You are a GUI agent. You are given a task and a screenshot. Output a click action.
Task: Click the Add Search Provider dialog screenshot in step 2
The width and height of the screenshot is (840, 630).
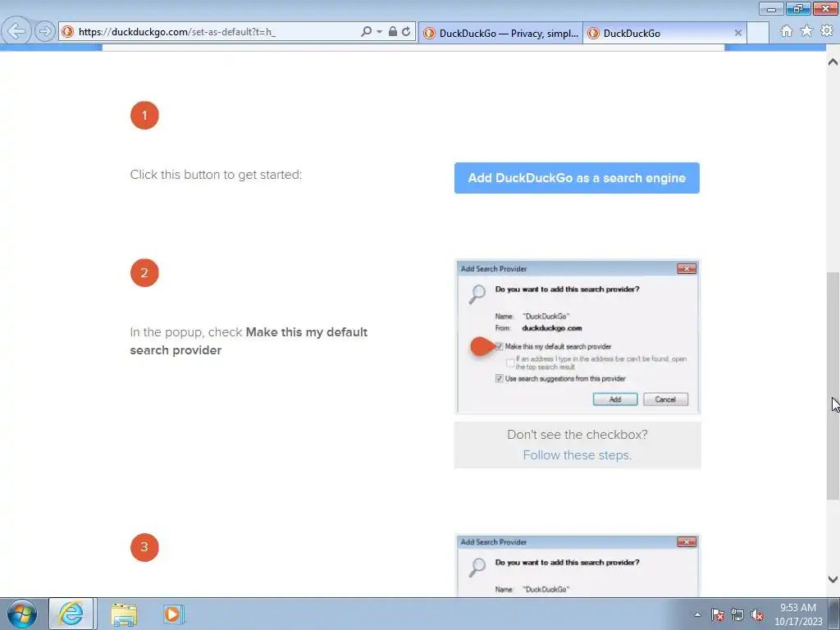(x=577, y=336)
